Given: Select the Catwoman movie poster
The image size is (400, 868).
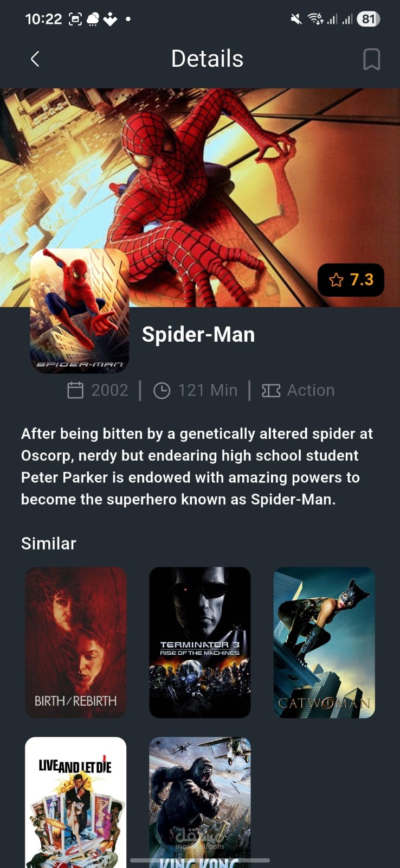Looking at the screenshot, I should coord(324,642).
